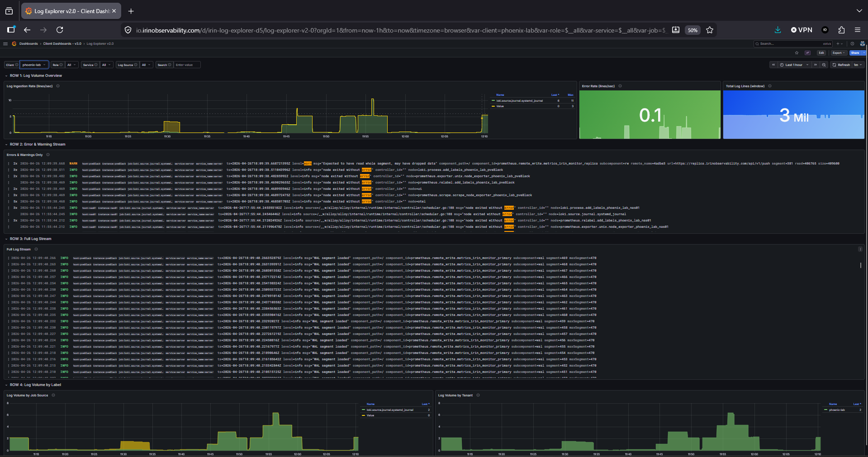Image resolution: width=868 pixels, height=457 pixels.
Task: Show info tooltip for Service variable
Action: click(x=96, y=65)
